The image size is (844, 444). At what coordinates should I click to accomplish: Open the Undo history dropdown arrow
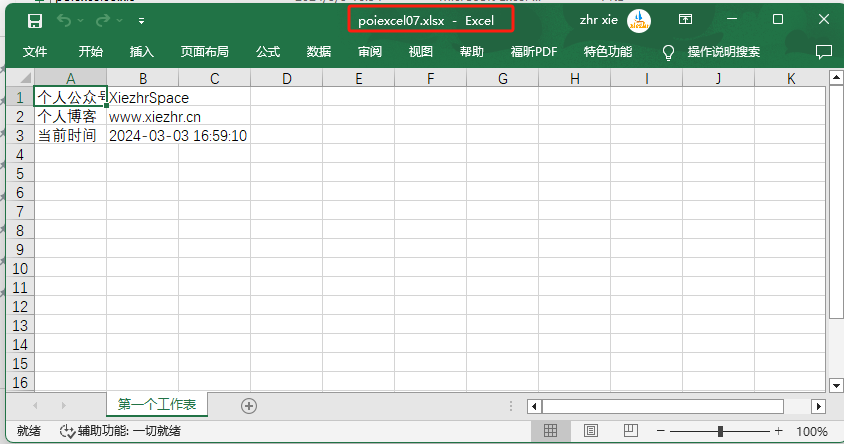pos(82,20)
